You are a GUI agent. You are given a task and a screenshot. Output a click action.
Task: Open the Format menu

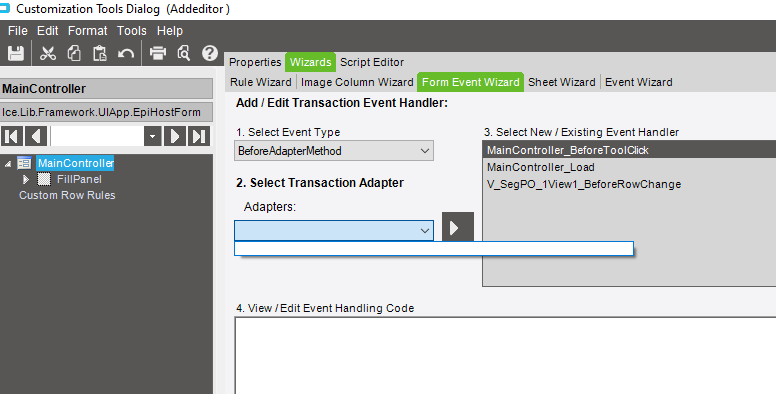88,31
